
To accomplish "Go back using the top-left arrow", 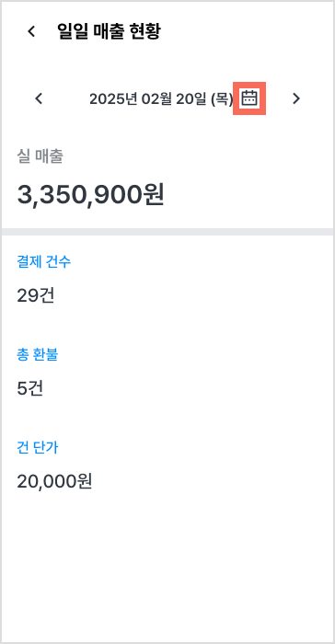I will (31, 31).
